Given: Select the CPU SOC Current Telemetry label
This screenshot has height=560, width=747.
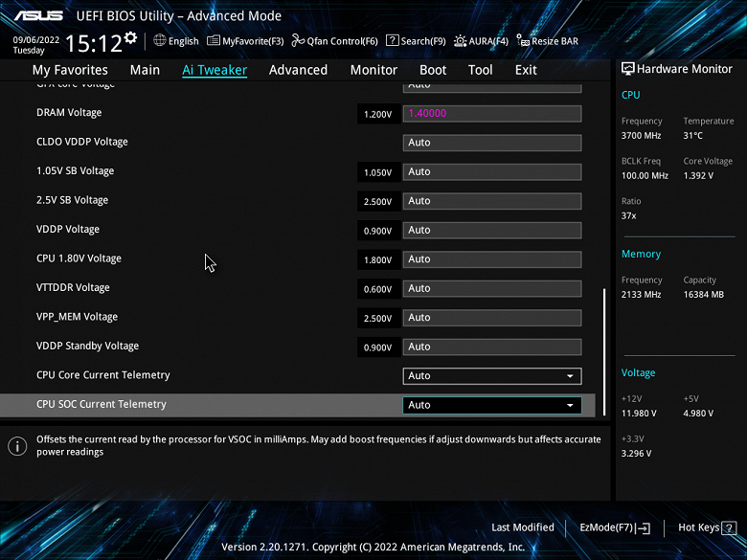Looking at the screenshot, I should click(x=102, y=404).
